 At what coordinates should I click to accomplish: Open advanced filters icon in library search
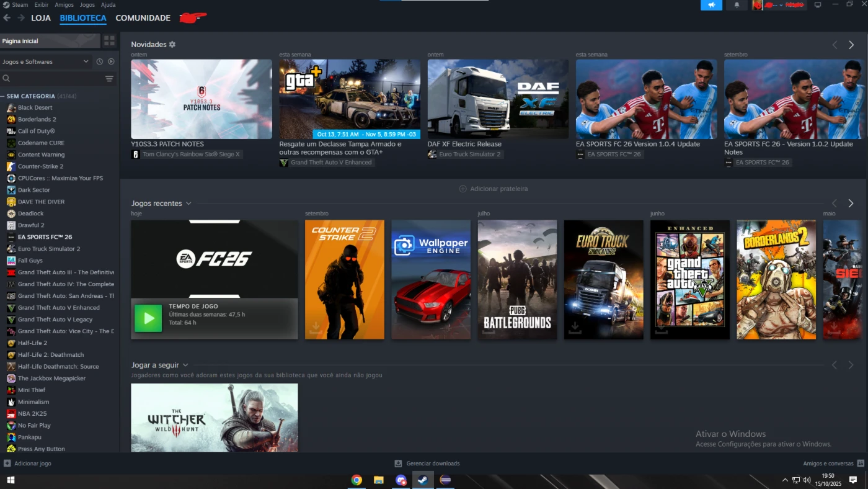[109, 79]
